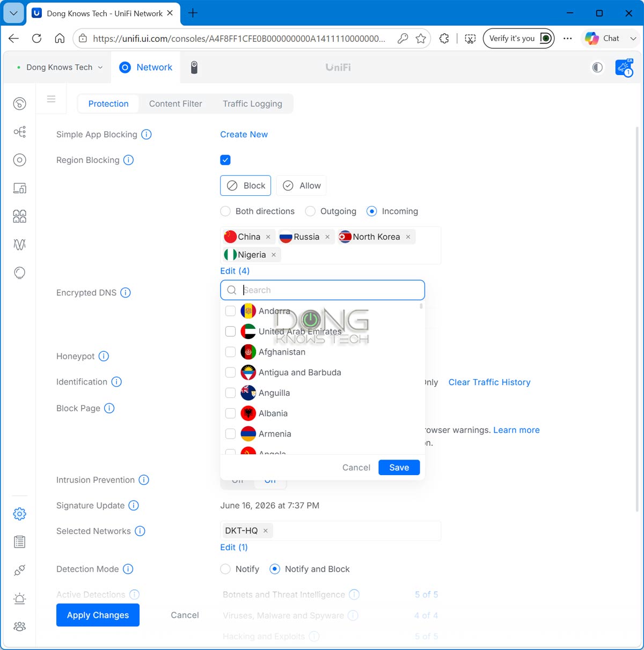Show info for Detection Mode
Viewport: 644px width, 650px height.
[128, 569]
